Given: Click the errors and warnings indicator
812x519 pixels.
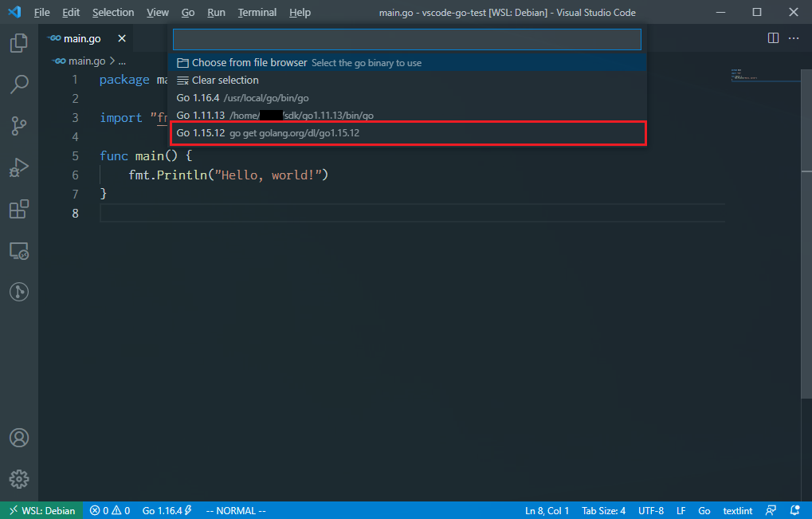Looking at the screenshot, I should click(x=109, y=510).
